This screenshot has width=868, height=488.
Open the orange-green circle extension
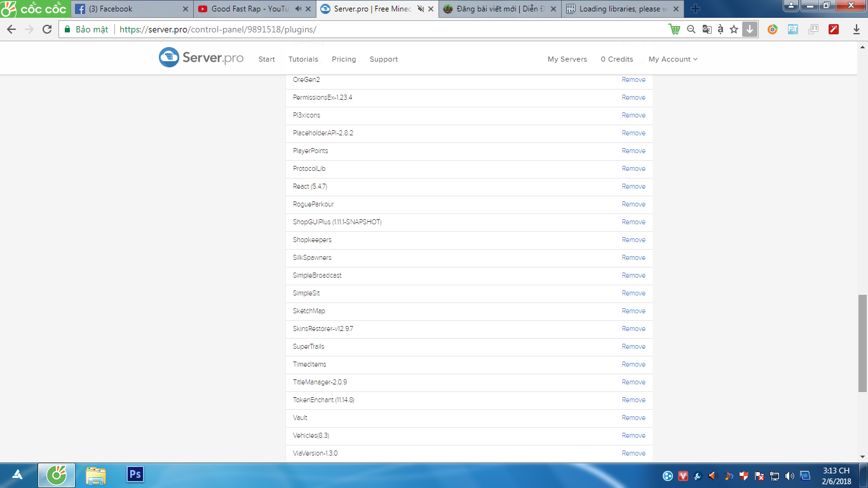click(x=773, y=29)
